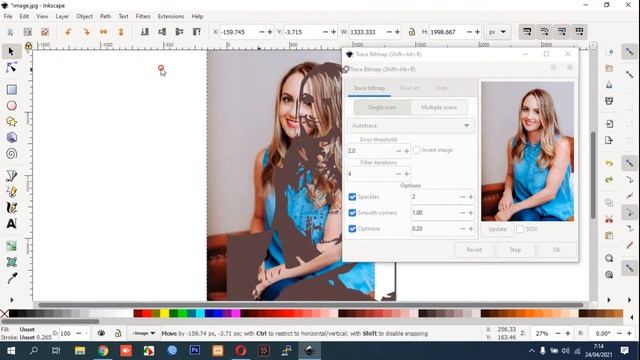
Task: Open Windows Start menu
Action: 11,351
